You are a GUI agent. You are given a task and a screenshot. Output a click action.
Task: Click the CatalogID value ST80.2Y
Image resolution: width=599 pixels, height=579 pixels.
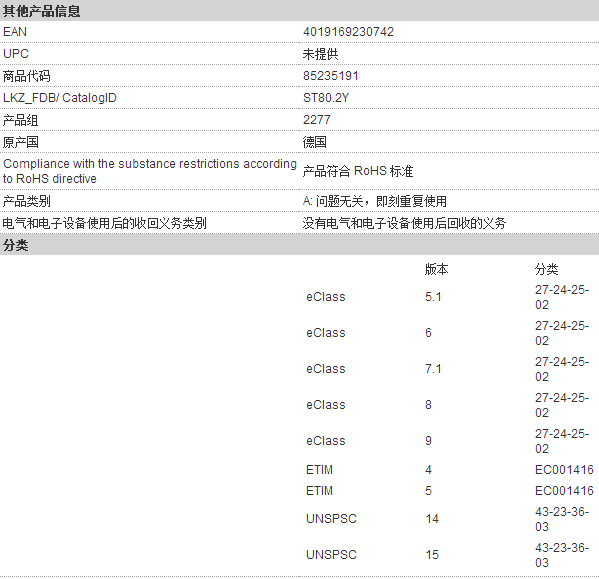[326, 98]
